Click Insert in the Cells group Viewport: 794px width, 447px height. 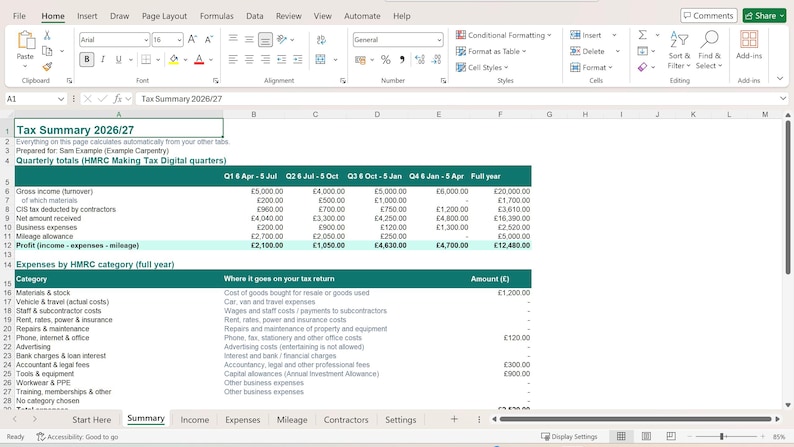point(586,35)
